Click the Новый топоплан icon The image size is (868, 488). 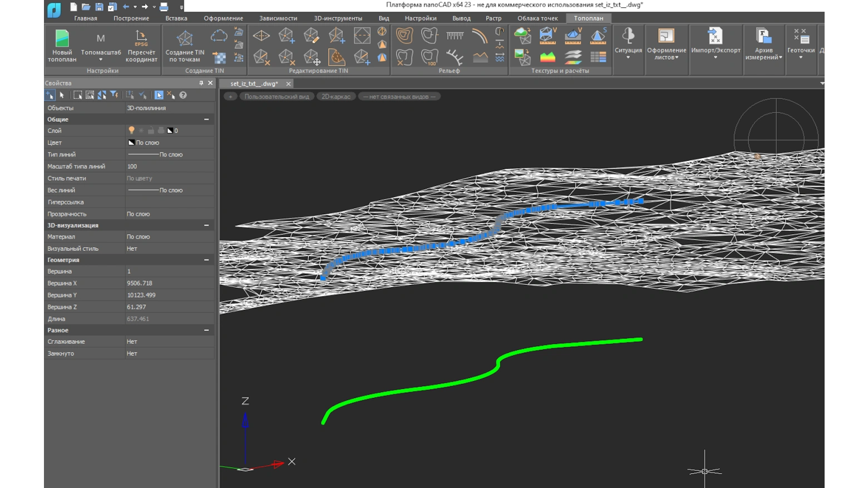[x=62, y=39]
